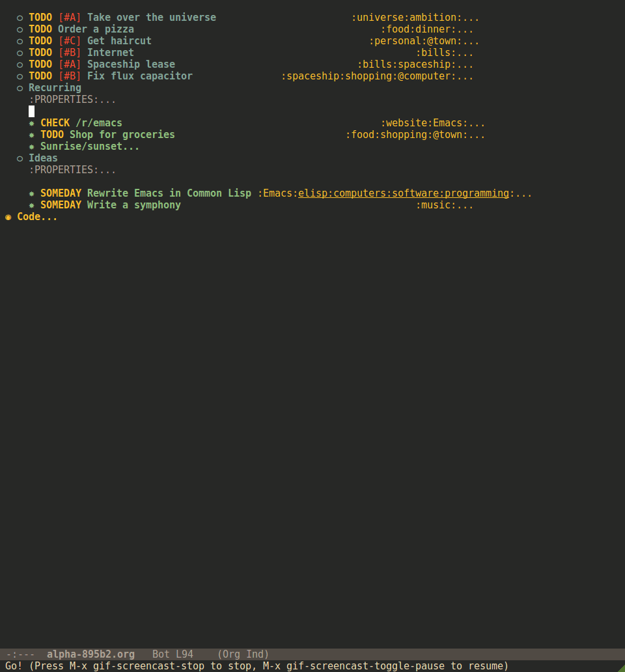Click the echo area message starting 'Go!'
625x672 pixels.
coord(257,666)
